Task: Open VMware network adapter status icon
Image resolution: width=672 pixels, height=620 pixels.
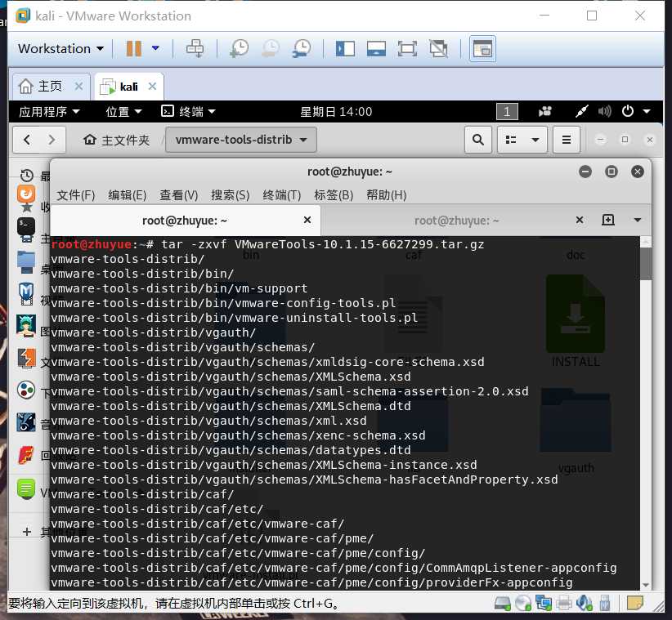Action: (544, 604)
